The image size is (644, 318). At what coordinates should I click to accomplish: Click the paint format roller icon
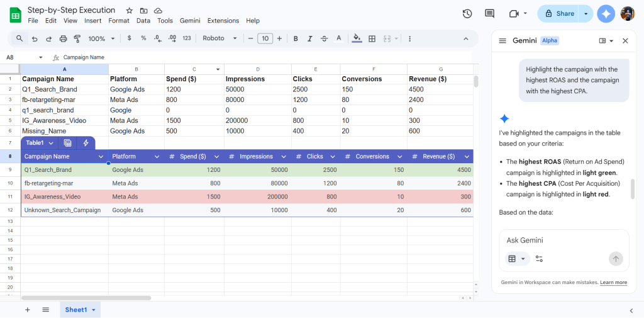coord(77,38)
